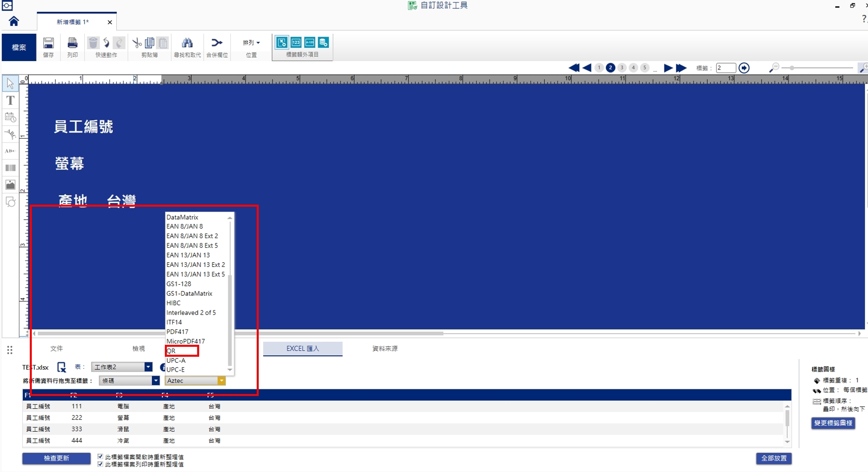Select the database label-extra icon
The height and width of the screenshot is (472, 868).
point(323,42)
